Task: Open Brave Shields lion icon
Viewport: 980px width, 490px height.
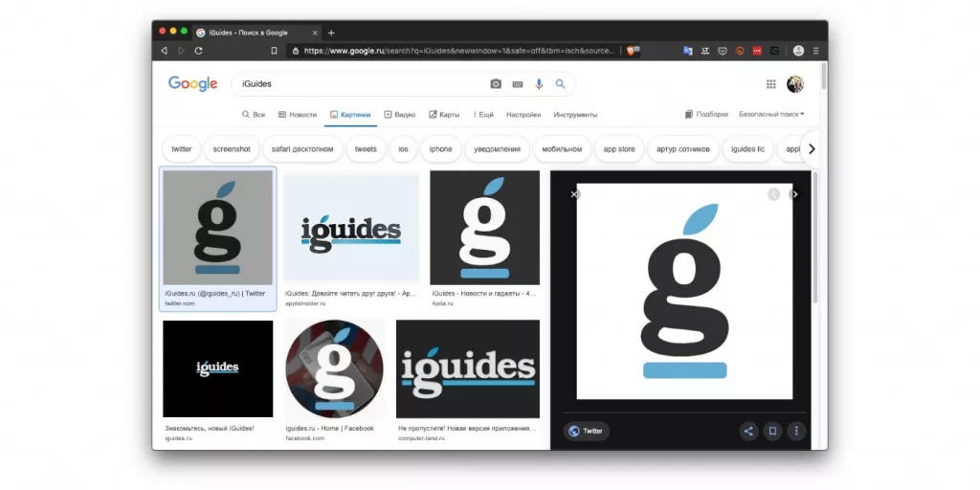Action: 633,51
